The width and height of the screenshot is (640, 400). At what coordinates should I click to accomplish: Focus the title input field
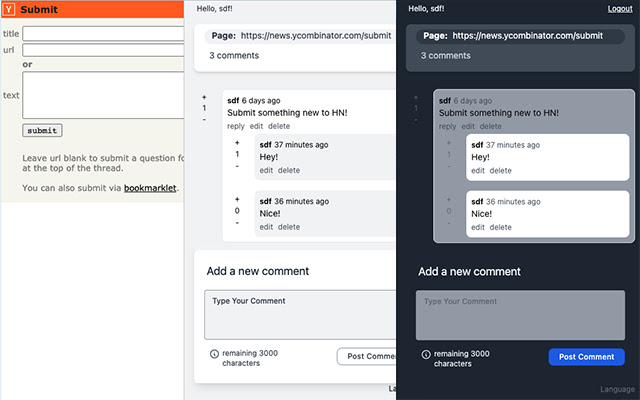(103, 34)
